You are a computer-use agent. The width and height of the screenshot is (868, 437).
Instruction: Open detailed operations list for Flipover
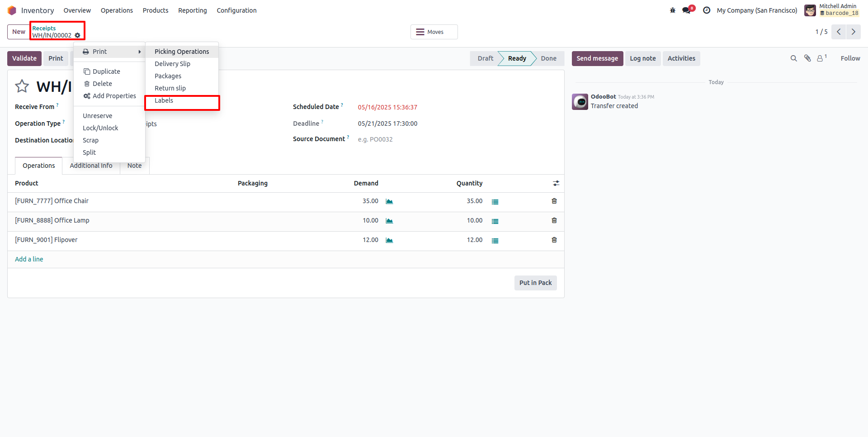pos(495,241)
